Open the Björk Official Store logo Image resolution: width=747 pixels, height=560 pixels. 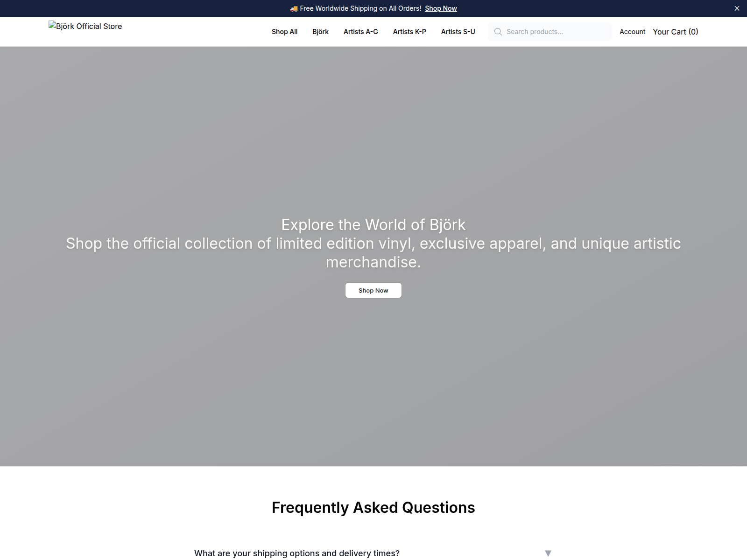[x=85, y=26]
